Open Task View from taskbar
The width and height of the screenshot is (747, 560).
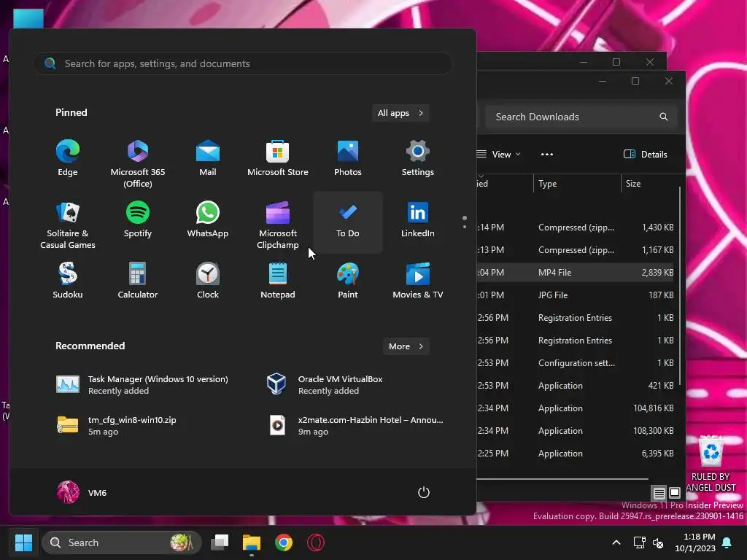(x=220, y=542)
